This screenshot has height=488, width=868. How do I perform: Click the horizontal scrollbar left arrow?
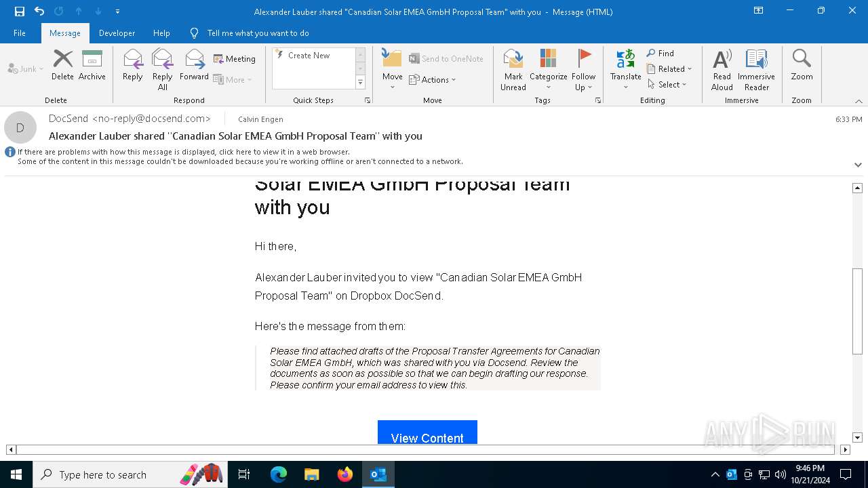coord(11,449)
